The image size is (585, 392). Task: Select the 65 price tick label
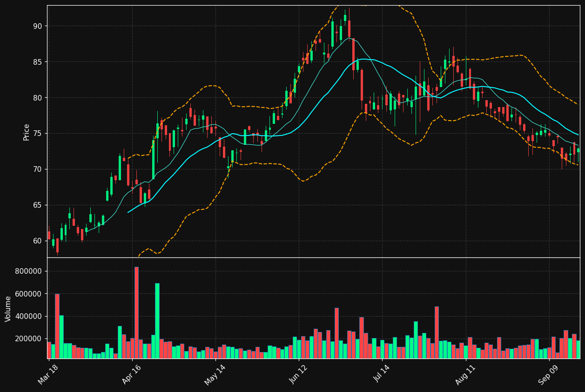click(x=37, y=205)
